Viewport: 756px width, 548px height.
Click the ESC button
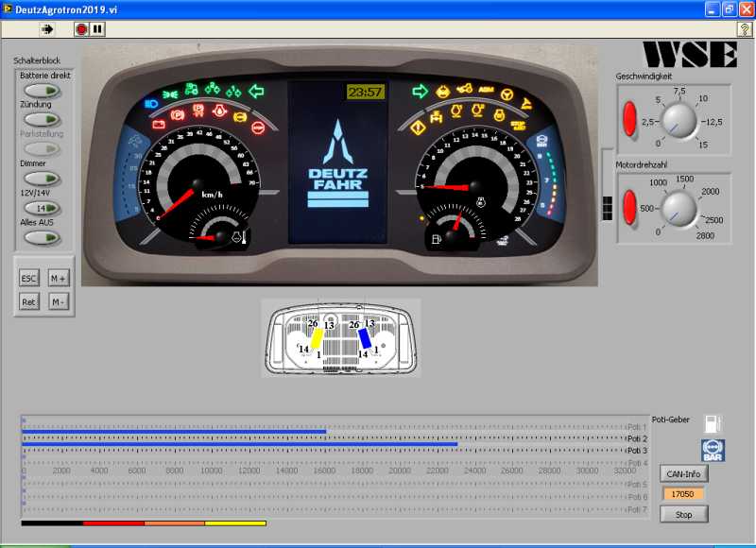tap(28, 278)
